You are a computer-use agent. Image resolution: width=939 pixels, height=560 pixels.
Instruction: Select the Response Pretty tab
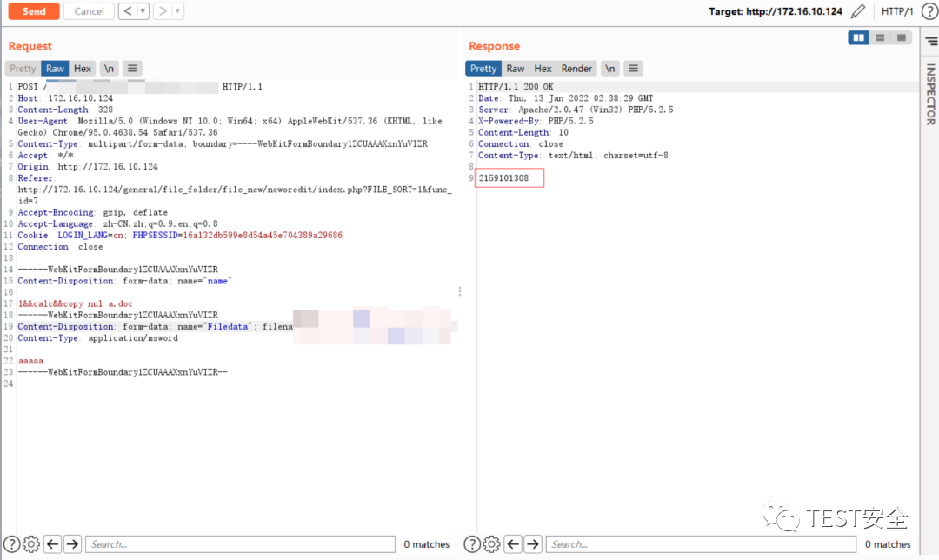coord(483,69)
